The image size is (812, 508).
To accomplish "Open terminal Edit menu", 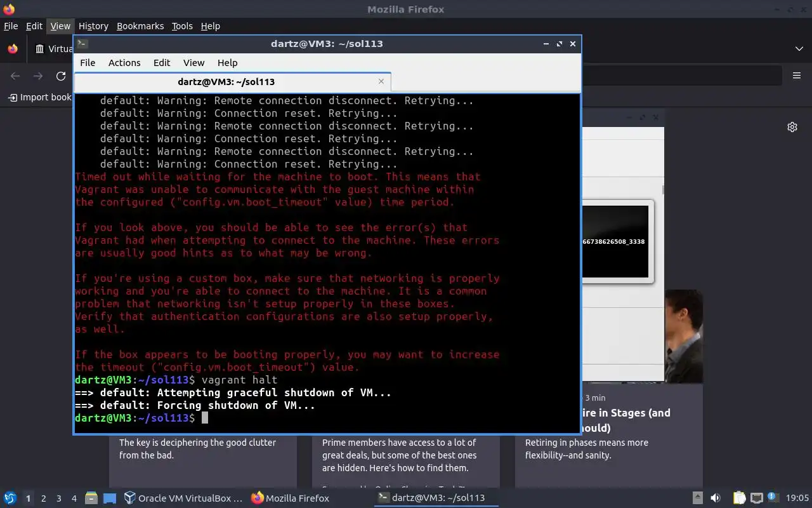I will (x=162, y=62).
